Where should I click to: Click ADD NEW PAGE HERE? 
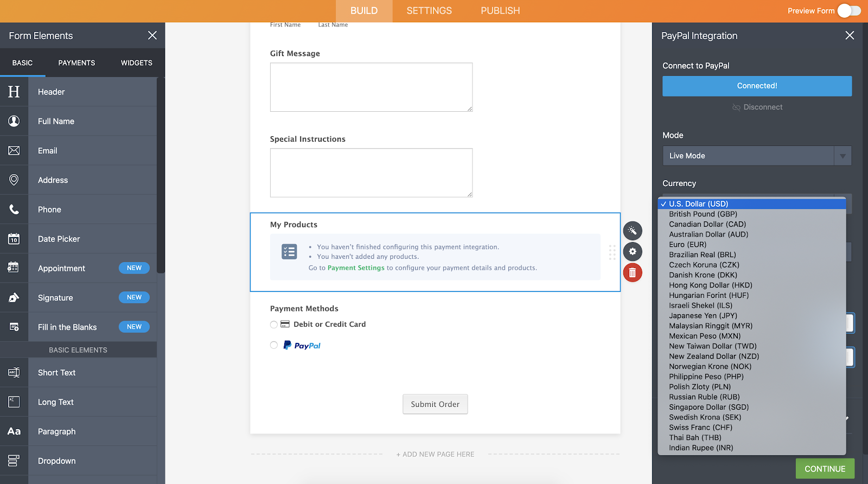435,454
